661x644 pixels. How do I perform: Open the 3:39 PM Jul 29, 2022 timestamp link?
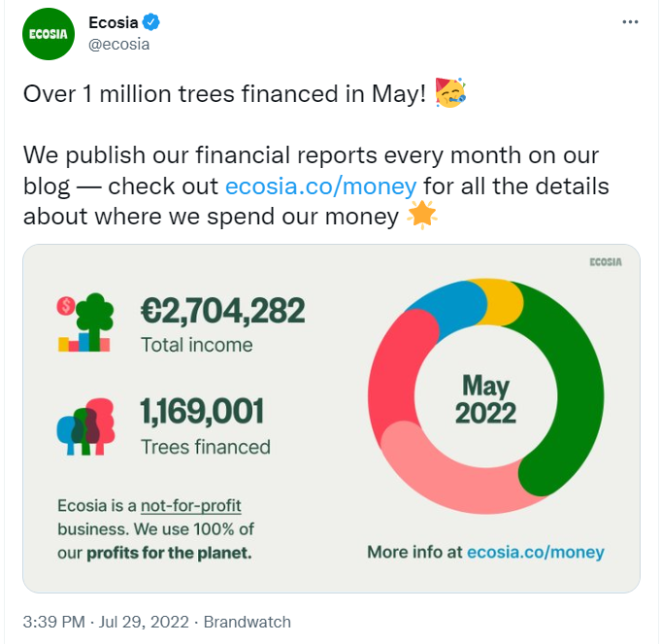click(106, 622)
